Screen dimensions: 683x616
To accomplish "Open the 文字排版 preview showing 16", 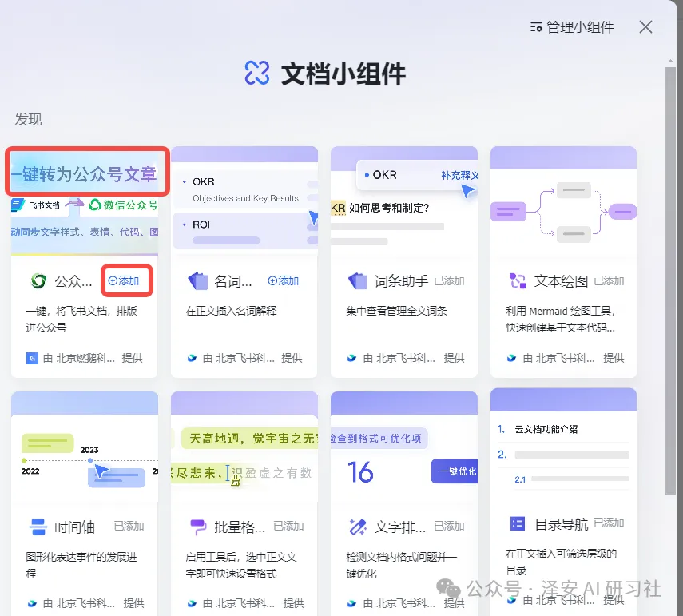I will pos(404,446).
